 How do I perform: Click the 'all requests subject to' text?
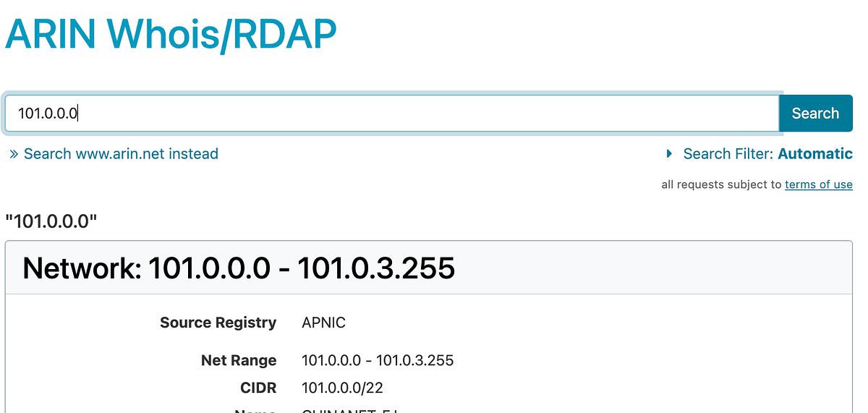click(721, 184)
